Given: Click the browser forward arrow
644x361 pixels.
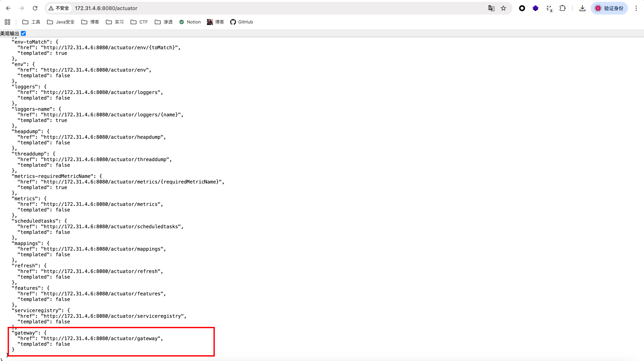Looking at the screenshot, I should pyautogui.click(x=22, y=8).
